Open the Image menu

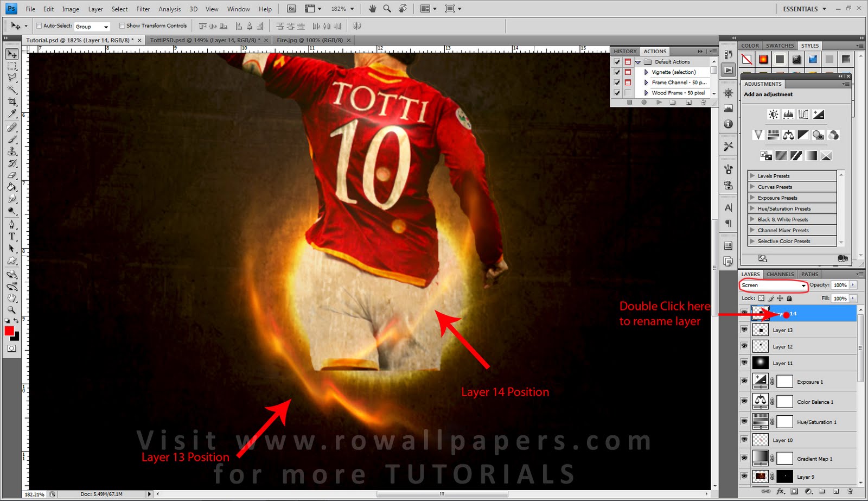71,9
